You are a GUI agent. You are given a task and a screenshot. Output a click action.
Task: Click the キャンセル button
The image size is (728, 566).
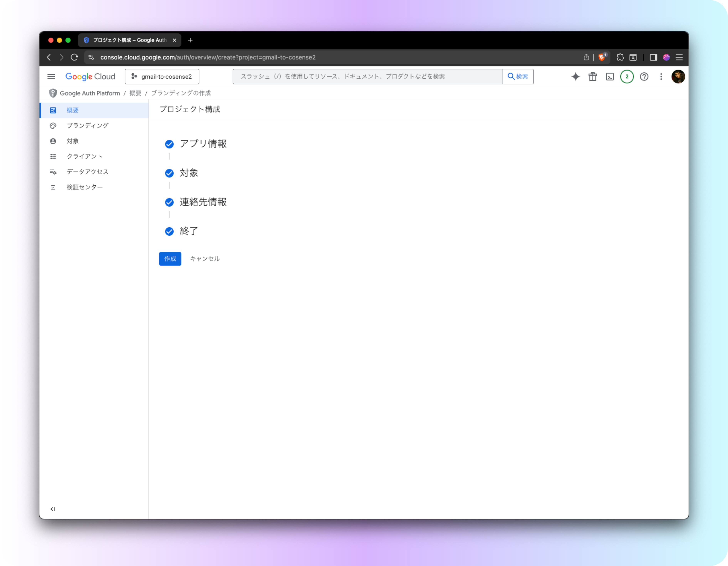[x=205, y=259]
